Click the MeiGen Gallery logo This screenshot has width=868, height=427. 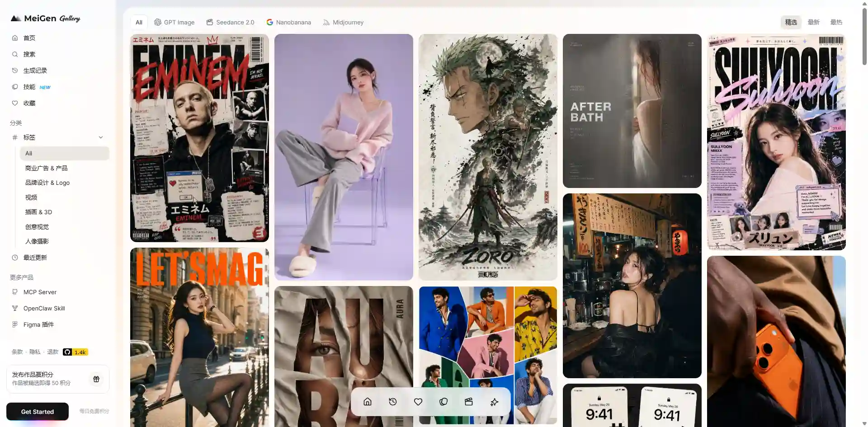tap(45, 18)
